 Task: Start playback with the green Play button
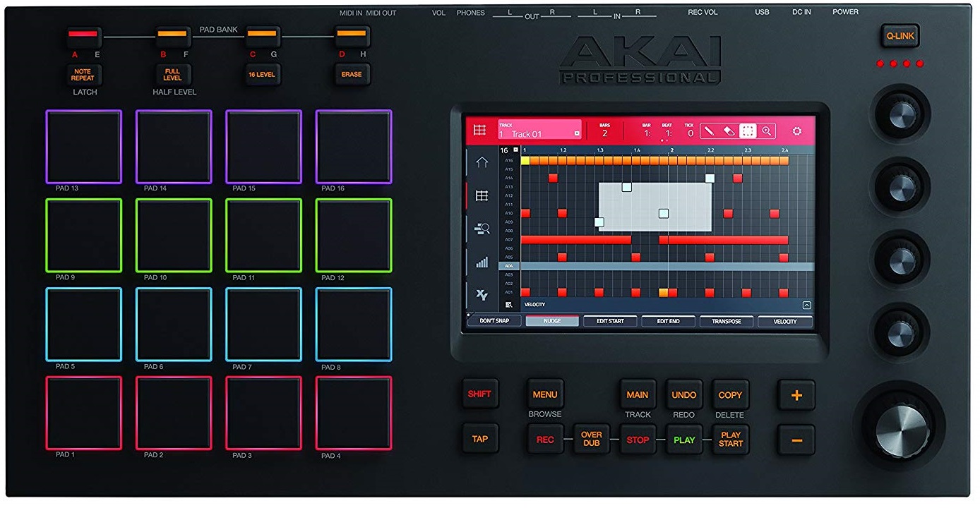(x=683, y=439)
